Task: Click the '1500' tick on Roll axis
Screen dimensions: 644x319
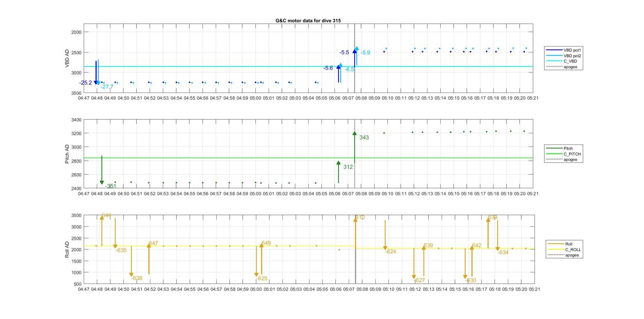Action: point(76,261)
